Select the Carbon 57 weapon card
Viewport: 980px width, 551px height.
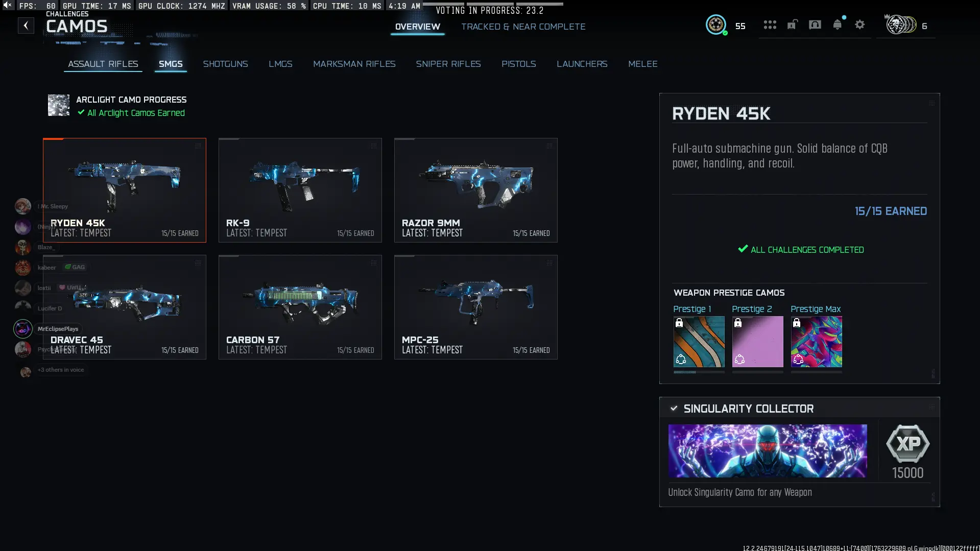(x=300, y=307)
